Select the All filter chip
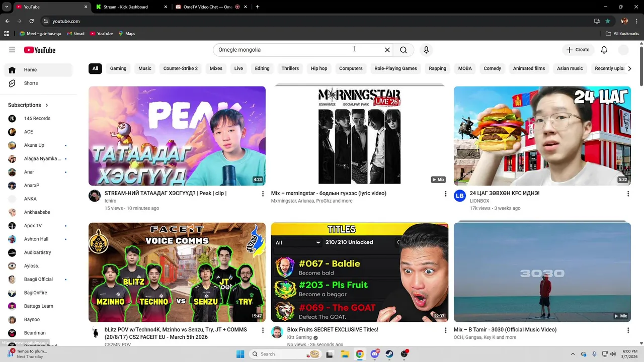 pyautogui.click(x=95, y=68)
